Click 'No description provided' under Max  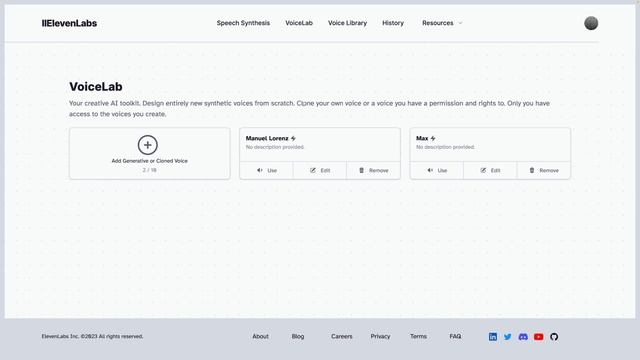[x=445, y=147]
